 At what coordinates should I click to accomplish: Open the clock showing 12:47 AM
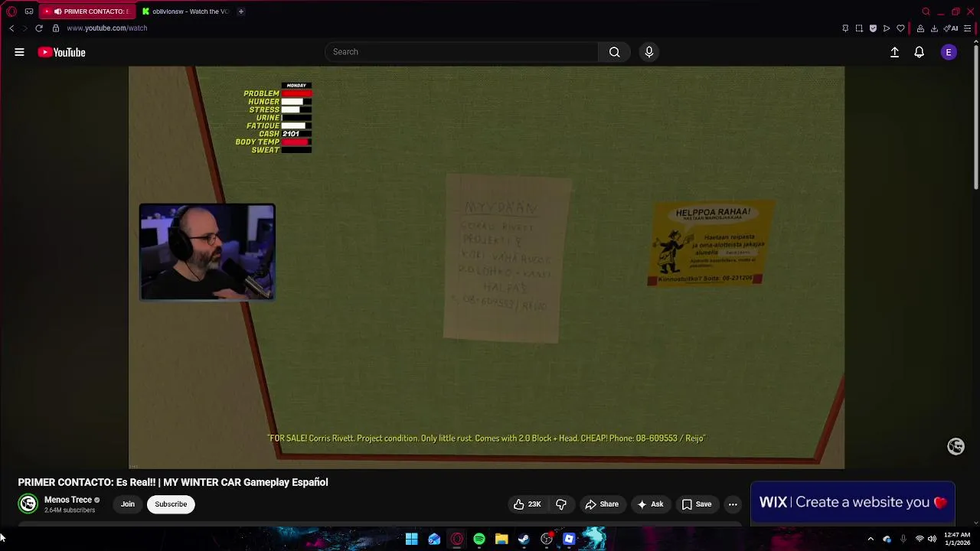click(957, 539)
